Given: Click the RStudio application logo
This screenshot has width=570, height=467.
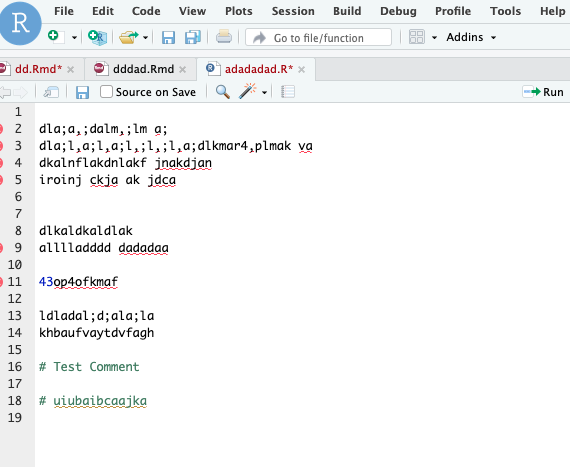Looking at the screenshot, I should coord(20,23).
